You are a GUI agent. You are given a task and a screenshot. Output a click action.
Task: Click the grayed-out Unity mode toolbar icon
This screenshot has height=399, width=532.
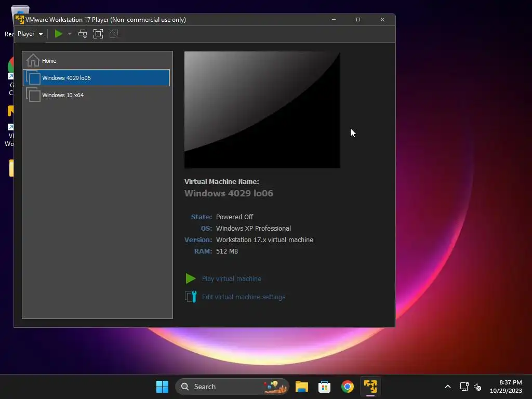point(114,34)
